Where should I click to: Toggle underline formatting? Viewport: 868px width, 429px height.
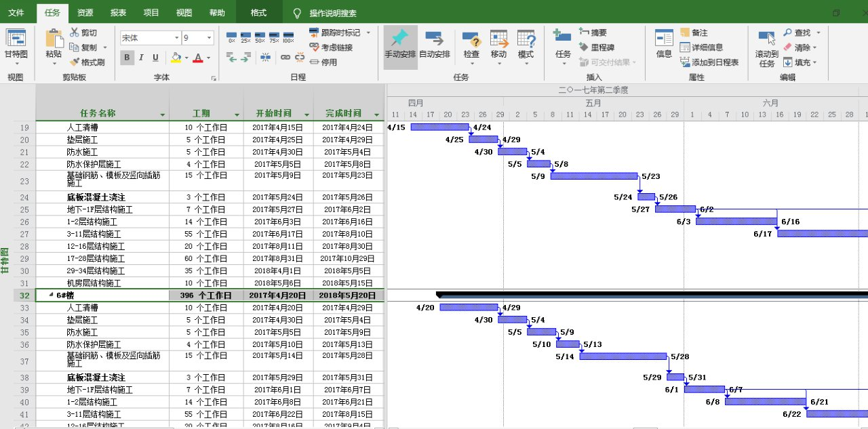tap(155, 58)
